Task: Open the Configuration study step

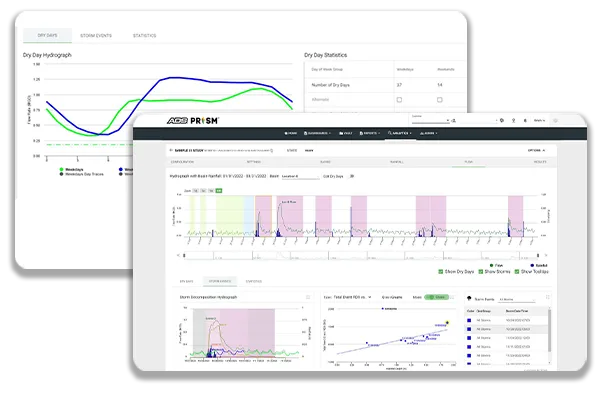Action: [x=182, y=162]
